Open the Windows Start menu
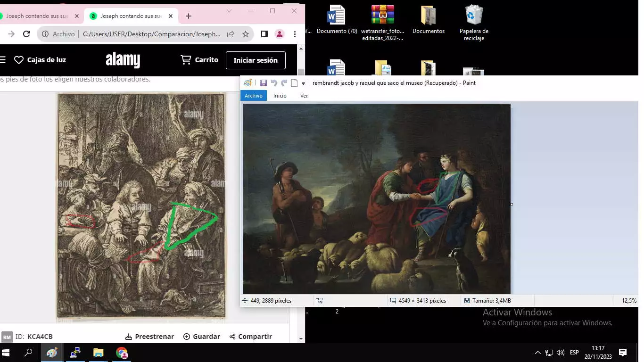Image resolution: width=644 pixels, height=362 pixels. tap(6, 353)
